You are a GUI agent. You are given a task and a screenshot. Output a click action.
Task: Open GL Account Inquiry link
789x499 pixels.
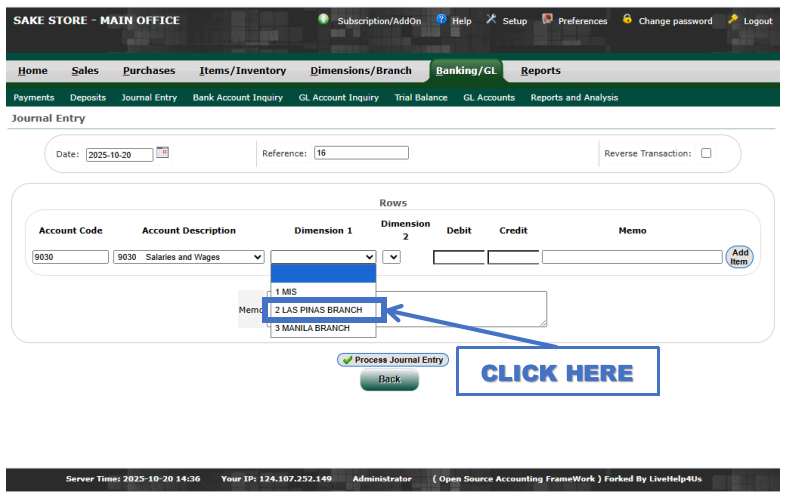[x=338, y=98]
